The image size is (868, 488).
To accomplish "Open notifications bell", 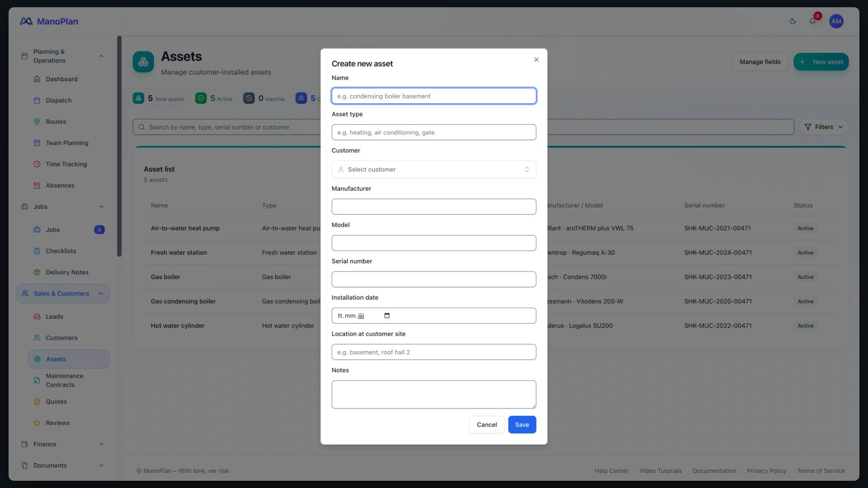I will point(812,21).
